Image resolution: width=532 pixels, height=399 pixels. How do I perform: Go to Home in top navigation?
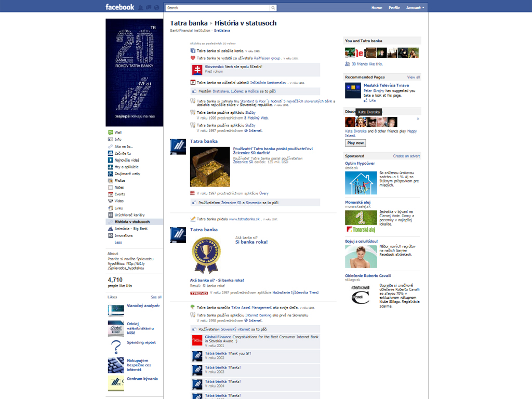[377, 8]
